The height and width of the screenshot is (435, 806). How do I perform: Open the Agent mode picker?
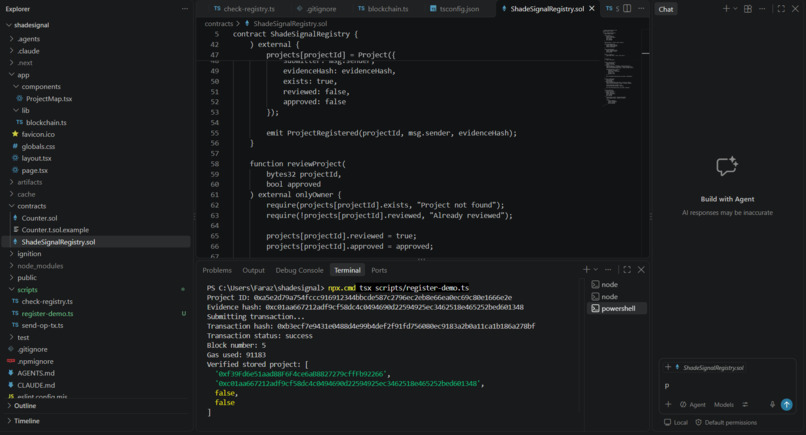(x=692, y=405)
